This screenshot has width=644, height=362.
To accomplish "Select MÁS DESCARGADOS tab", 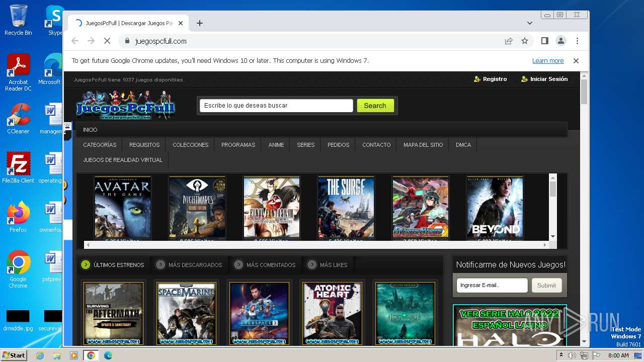I will [x=189, y=264].
